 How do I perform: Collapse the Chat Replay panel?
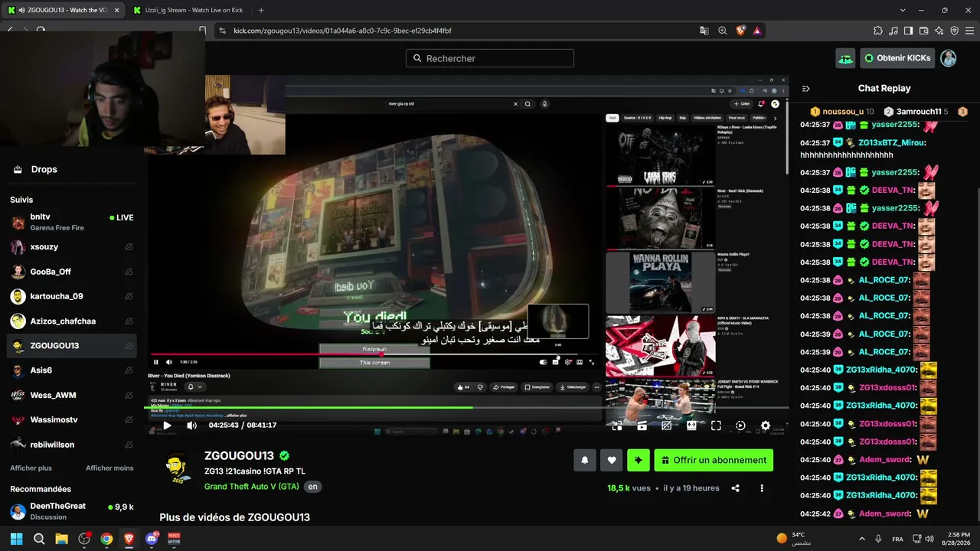tap(805, 89)
